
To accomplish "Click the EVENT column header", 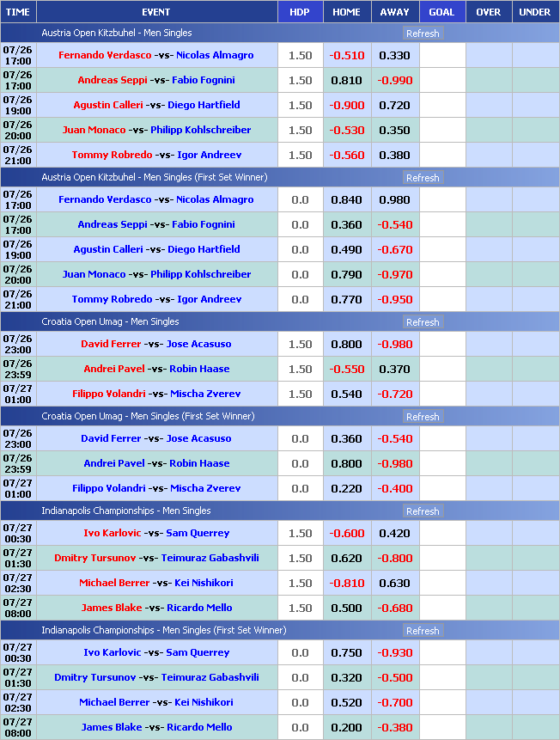I will point(155,12).
